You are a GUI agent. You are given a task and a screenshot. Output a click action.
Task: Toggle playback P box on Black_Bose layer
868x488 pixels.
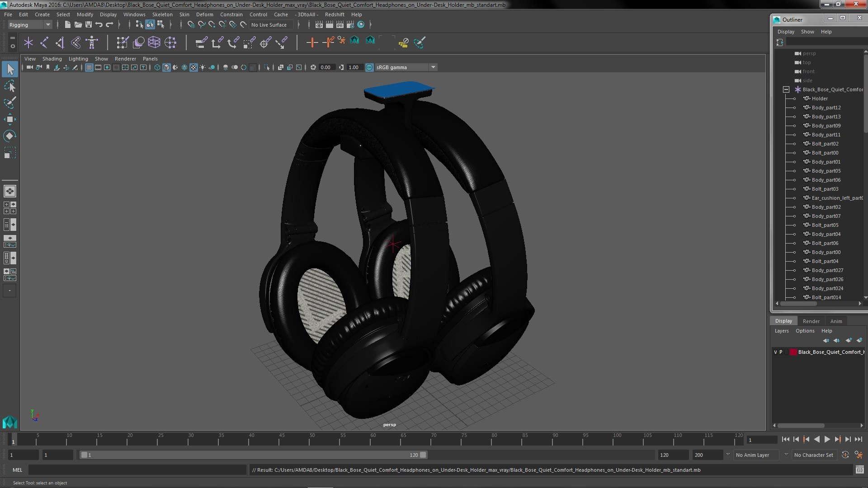[x=781, y=352]
